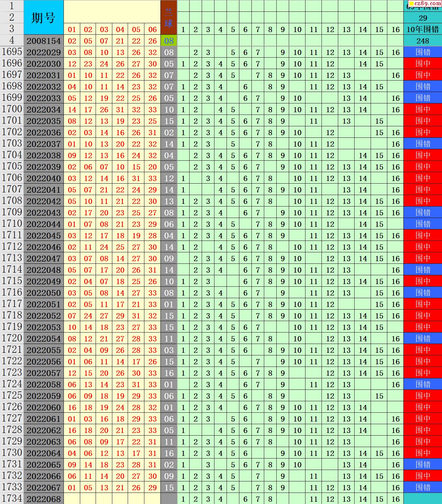Click issue number cell 2022068

[44, 499]
